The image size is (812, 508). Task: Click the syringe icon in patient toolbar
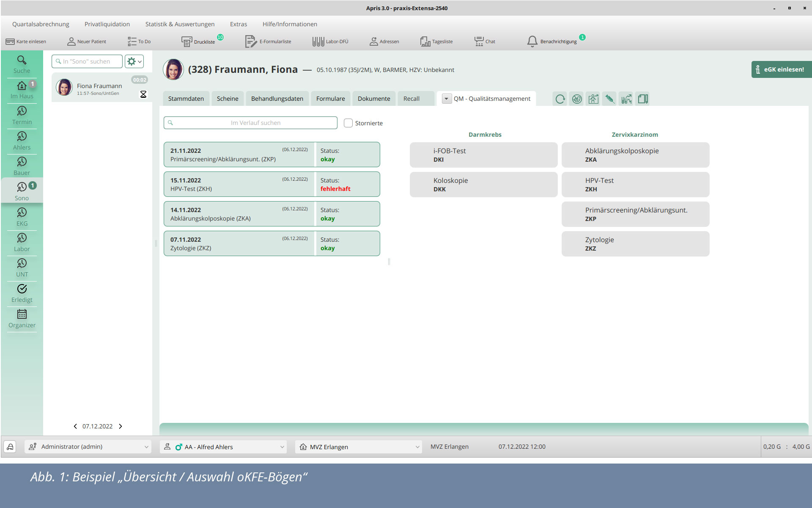(x=609, y=99)
